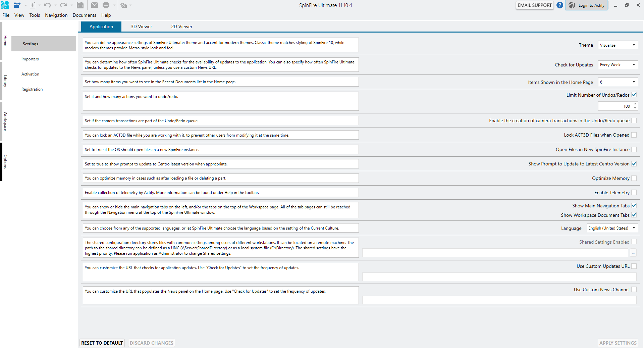Image resolution: width=644 pixels, height=349 pixels.
Task: Click the snapshot camera icon
Action: pyautogui.click(x=124, y=5)
